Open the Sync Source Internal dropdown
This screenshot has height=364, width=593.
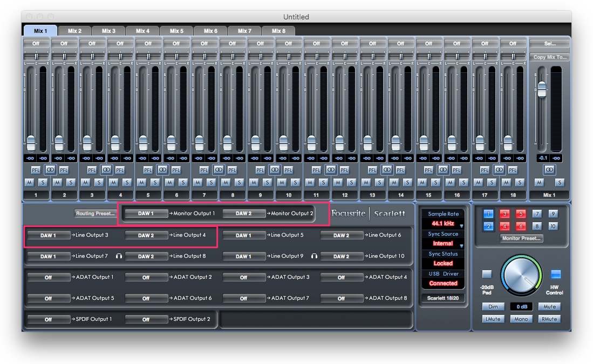pyautogui.click(x=443, y=244)
